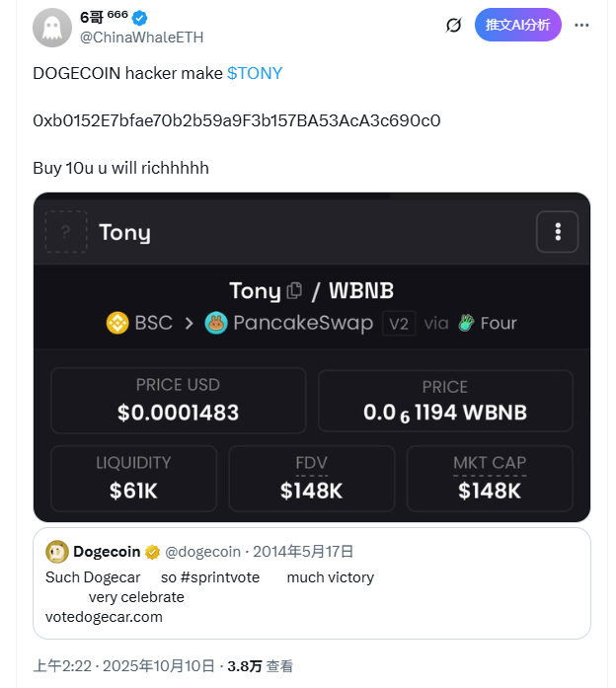Click the 推文AI分析 button
The height and width of the screenshot is (688, 616).
[x=517, y=25]
